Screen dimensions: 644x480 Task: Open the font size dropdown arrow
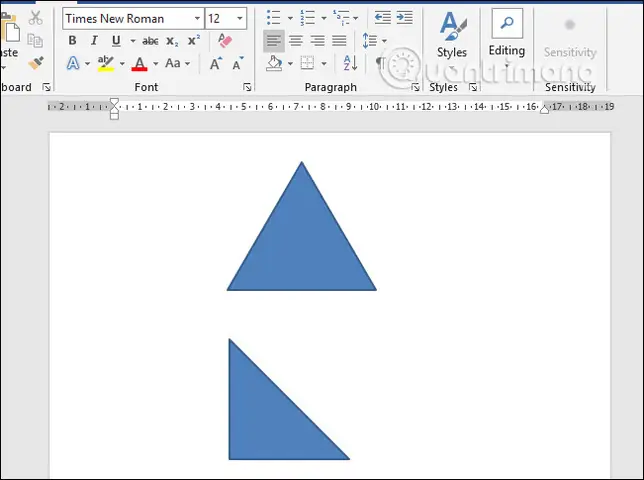[239, 18]
